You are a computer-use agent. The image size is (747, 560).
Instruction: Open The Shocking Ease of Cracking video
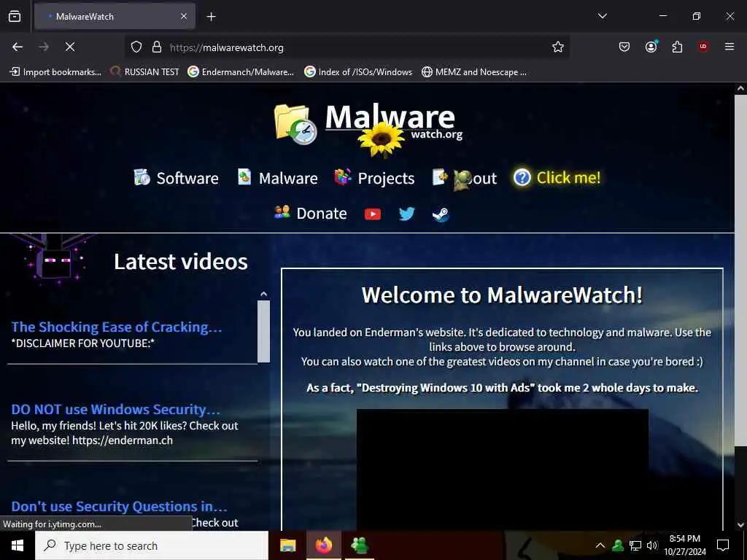click(117, 327)
